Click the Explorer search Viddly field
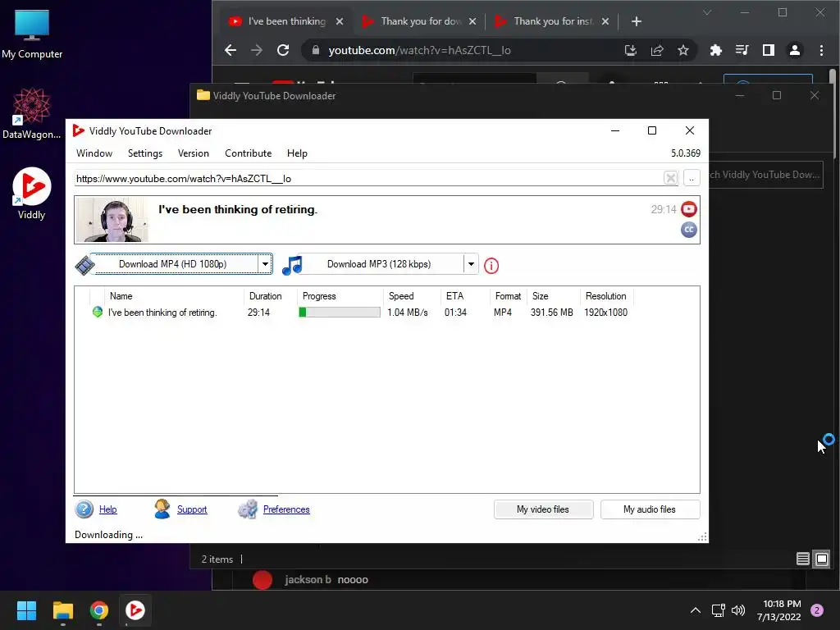The image size is (840, 630). point(765,175)
